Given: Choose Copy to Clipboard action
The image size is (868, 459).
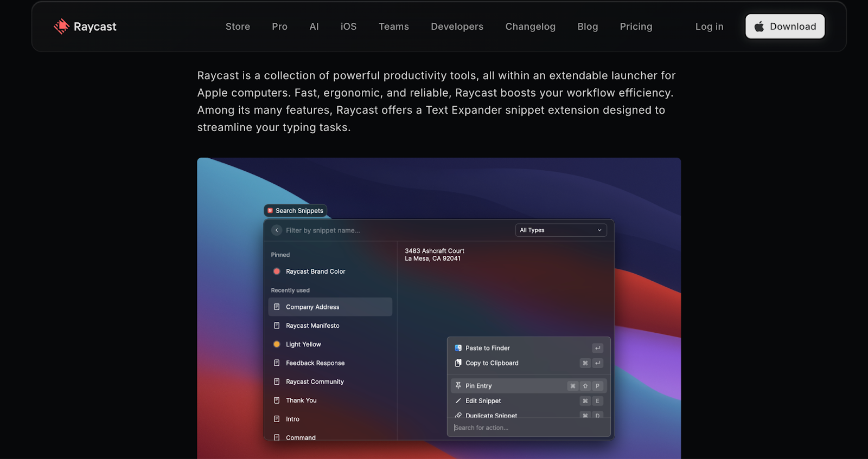Looking at the screenshot, I should [528, 363].
